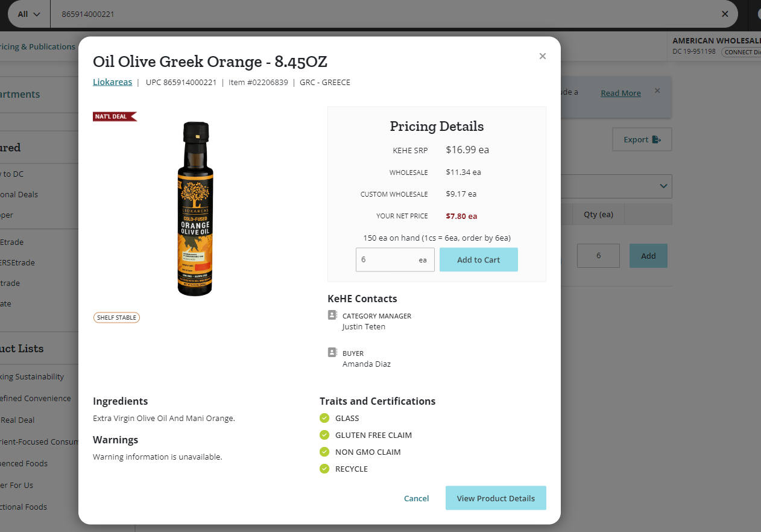Click the Shelf Stable tag
The image size is (761, 532).
pyautogui.click(x=116, y=317)
